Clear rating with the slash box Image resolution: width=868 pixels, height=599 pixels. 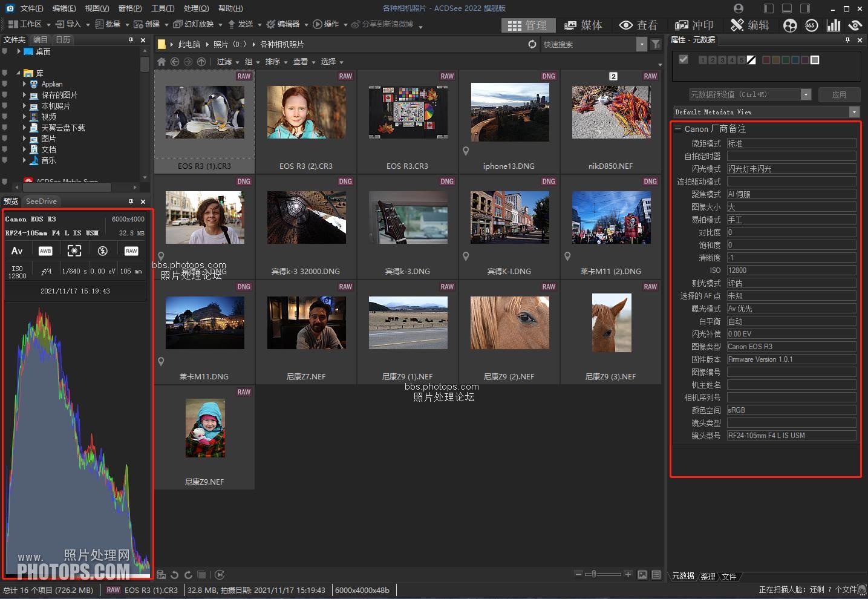tap(751, 60)
